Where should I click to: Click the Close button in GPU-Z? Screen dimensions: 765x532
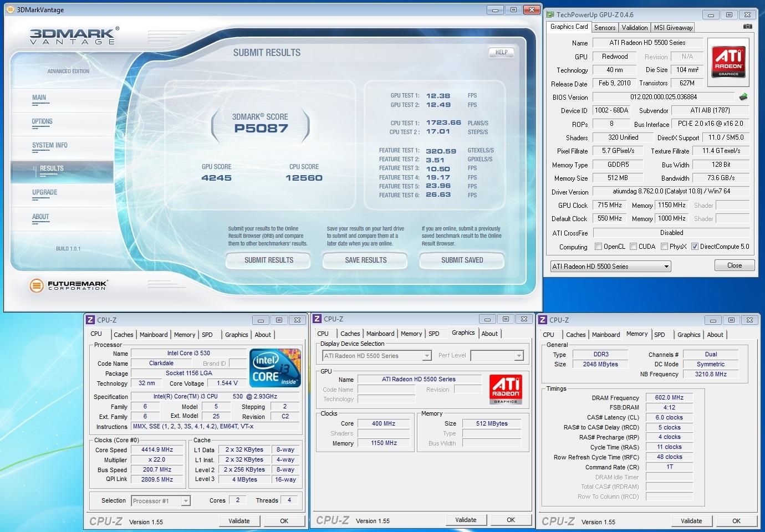coord(735,265)
